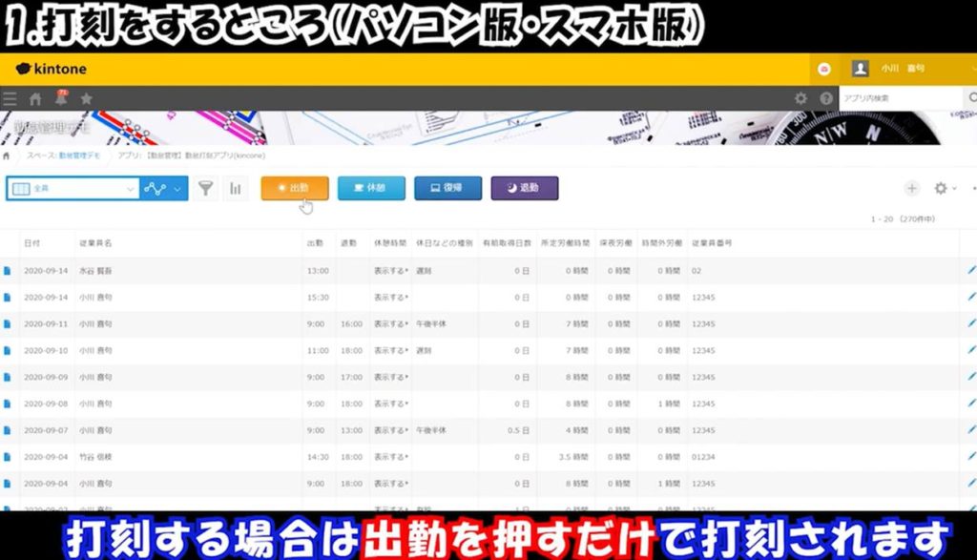
Task: Open the filter funnel icon
Action: click(x=206, y=189)
